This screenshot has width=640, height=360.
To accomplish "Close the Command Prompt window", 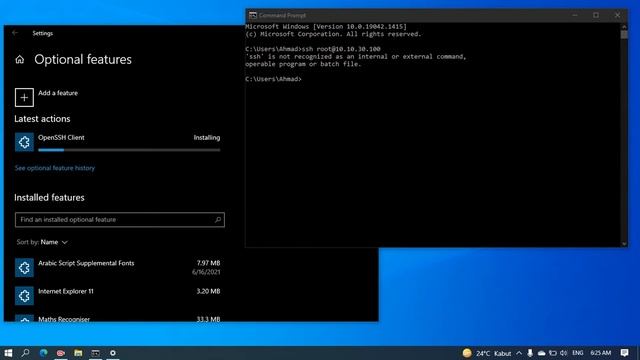I will (617, 16).
